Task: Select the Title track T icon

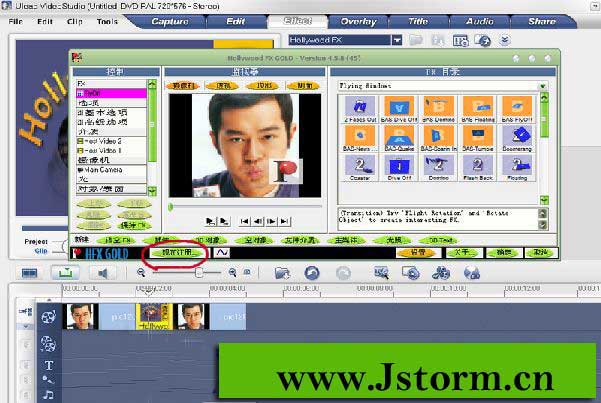Action: (x=49, y=365)
